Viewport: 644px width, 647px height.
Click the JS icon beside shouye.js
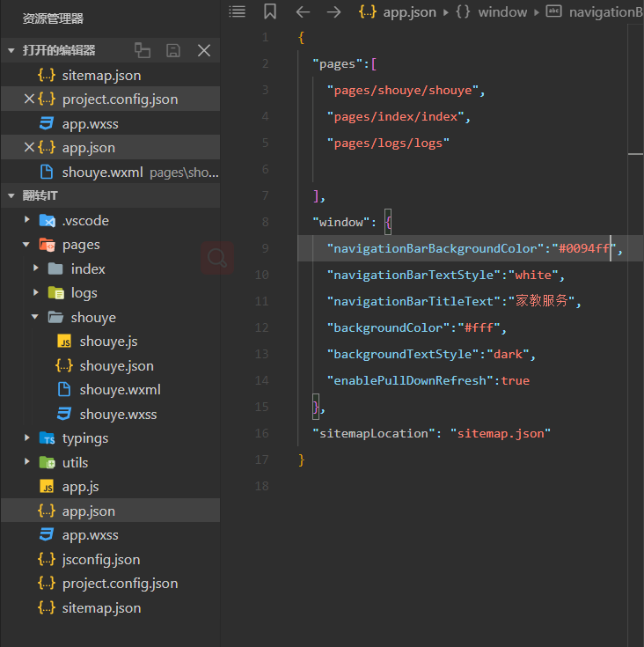pyautogui.click(x=64, y=342)
